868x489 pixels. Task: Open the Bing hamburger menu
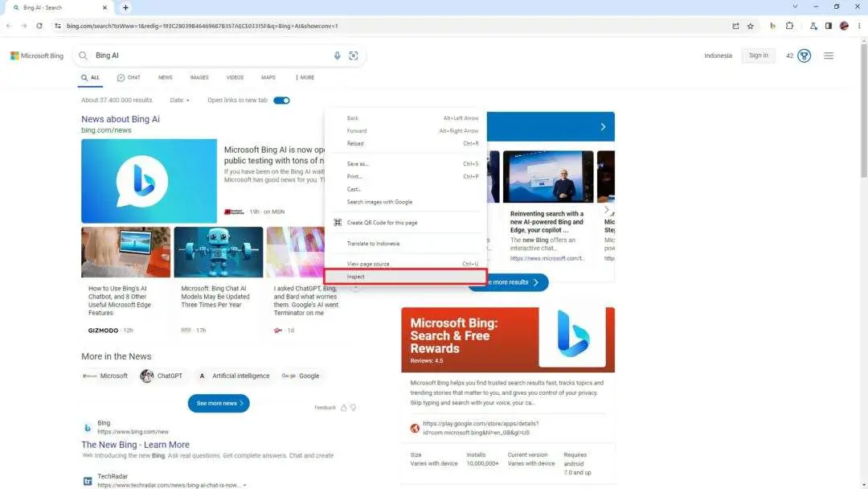pos(829,55)
